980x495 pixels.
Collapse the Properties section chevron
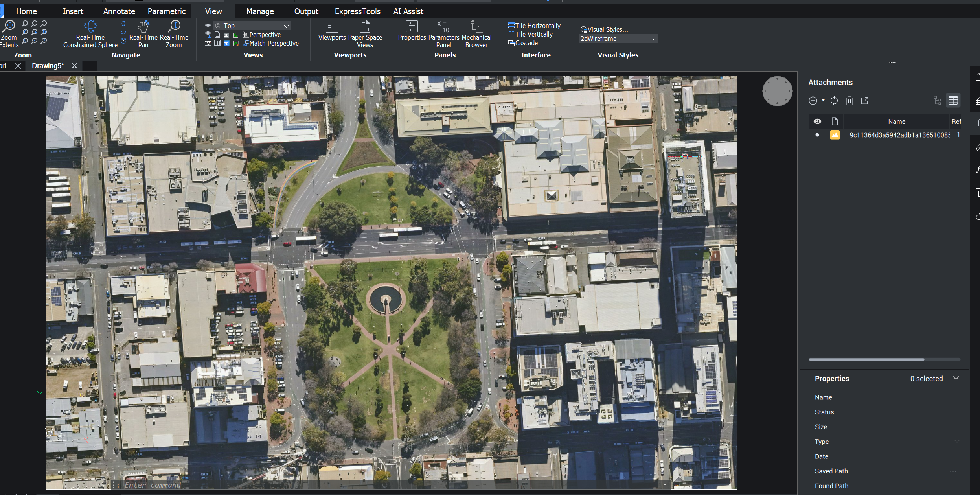[956, 378]
